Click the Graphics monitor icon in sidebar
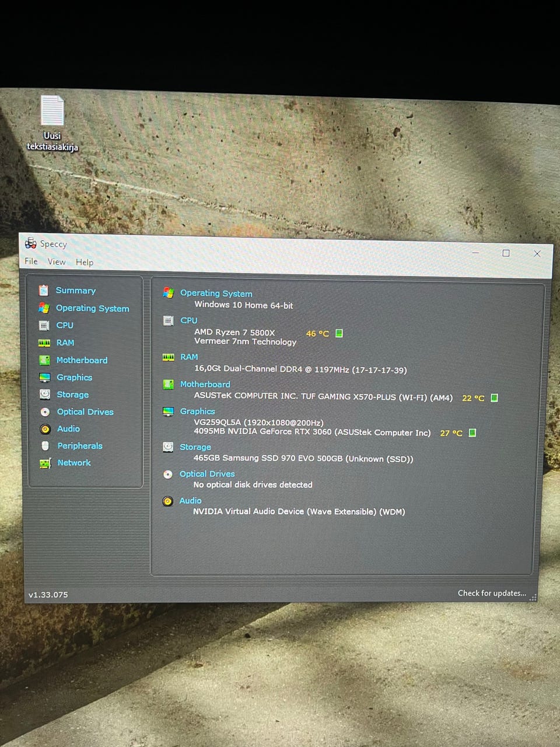 [45, 378]
